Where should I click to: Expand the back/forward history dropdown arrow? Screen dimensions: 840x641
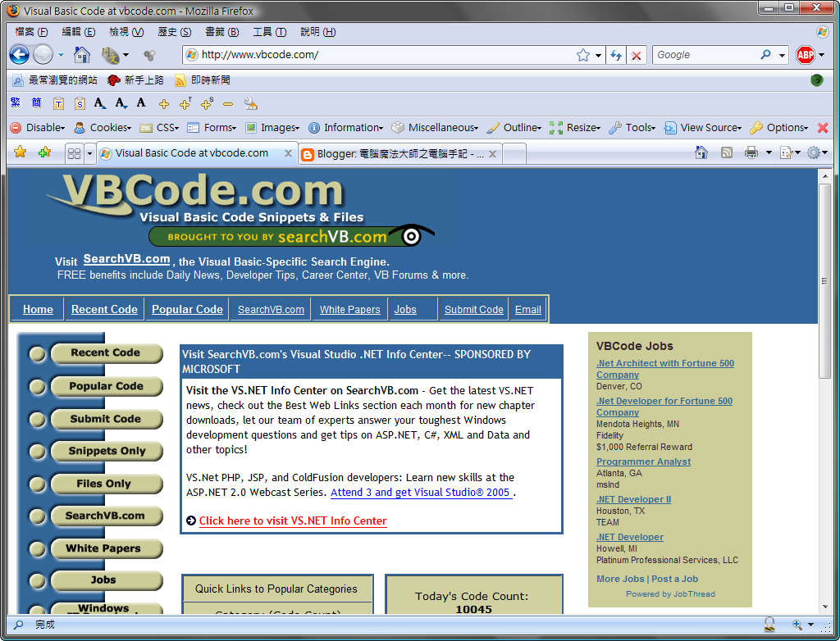point(61,55)
